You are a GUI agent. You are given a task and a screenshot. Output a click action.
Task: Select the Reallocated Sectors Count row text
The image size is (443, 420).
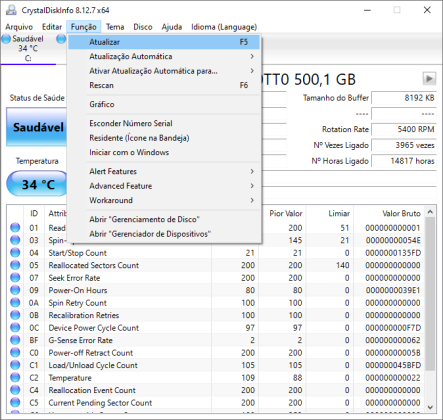(x=94, y=265)
